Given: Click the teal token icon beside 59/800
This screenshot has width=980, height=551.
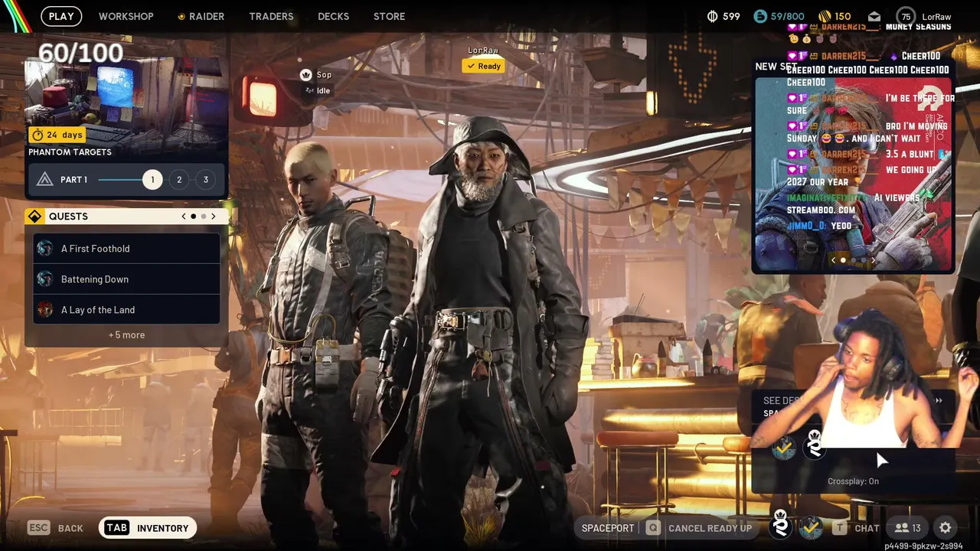Looking at the screenshot, I should [759, 16].
